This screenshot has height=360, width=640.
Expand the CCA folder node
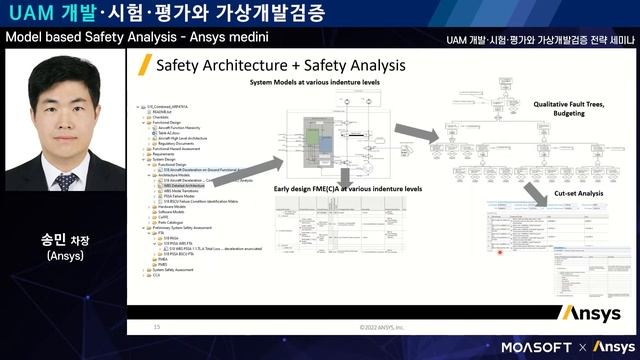point(144,275)
